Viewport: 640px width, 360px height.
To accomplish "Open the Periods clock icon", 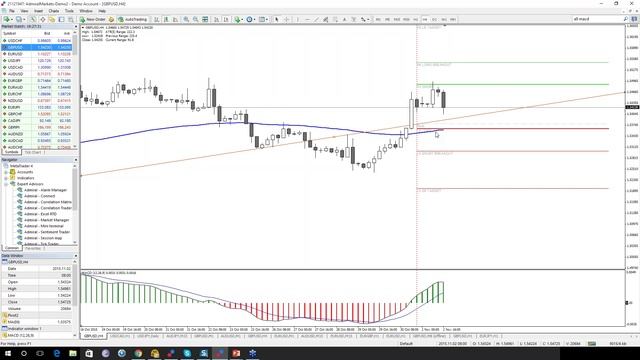I will [249, 19].
